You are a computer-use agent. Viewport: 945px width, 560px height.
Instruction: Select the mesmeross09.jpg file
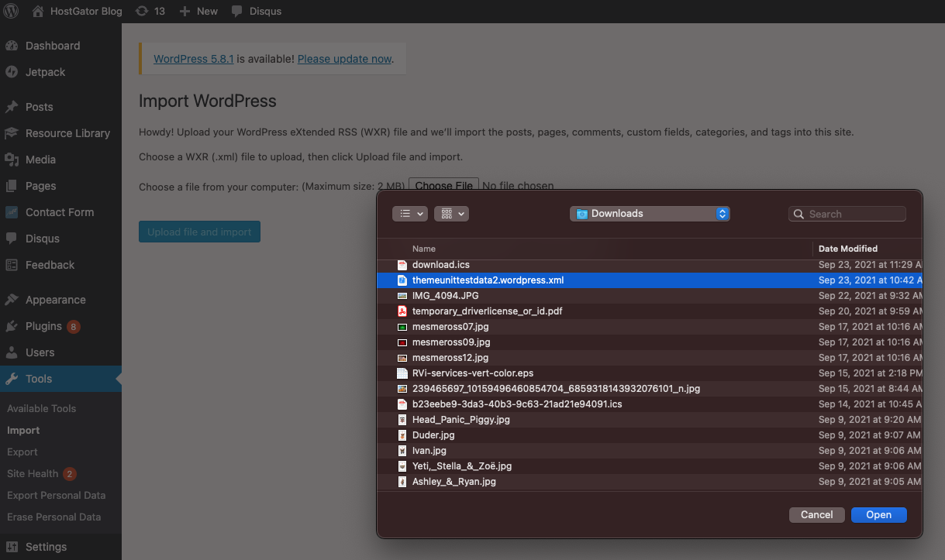point(649,342)
